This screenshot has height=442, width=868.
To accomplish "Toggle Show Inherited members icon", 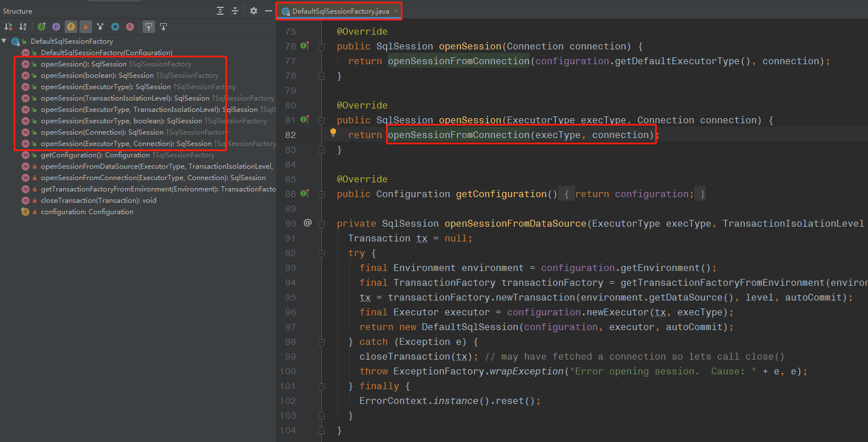I will (41, 27).
